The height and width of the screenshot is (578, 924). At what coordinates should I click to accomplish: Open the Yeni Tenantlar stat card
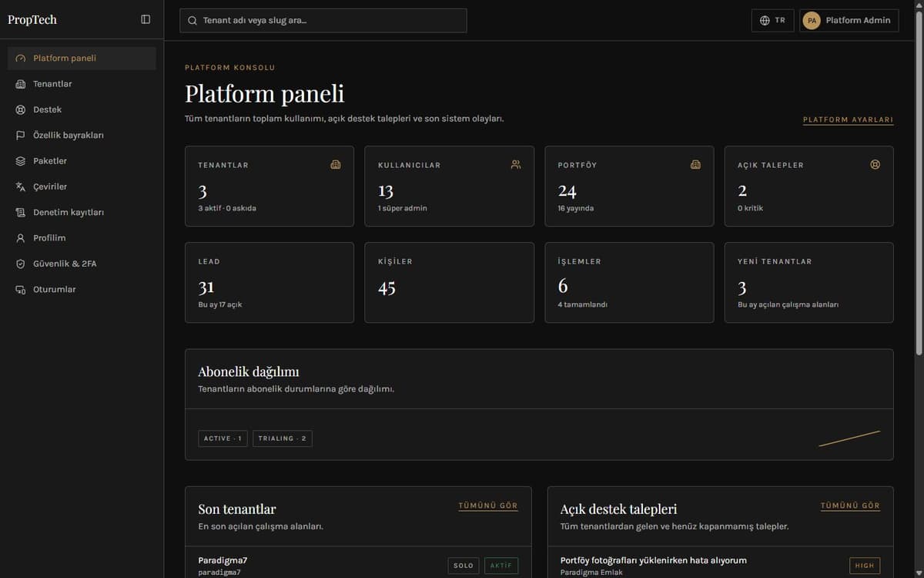(809, 283)
